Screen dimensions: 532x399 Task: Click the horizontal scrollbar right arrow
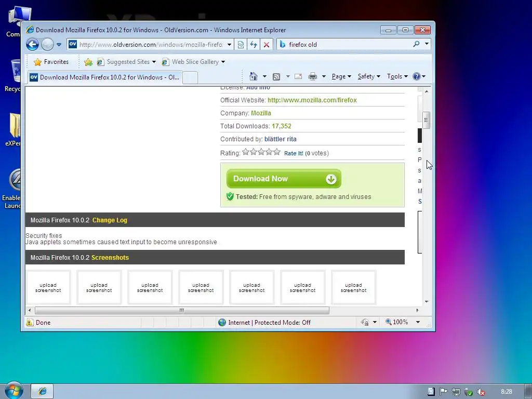click(417, 310)
